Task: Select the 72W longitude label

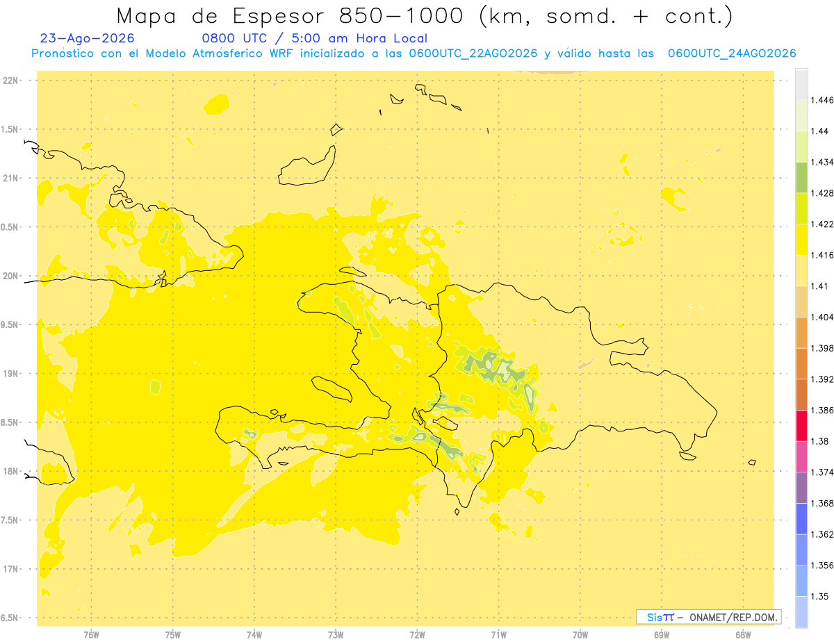Action: (418, 635)
